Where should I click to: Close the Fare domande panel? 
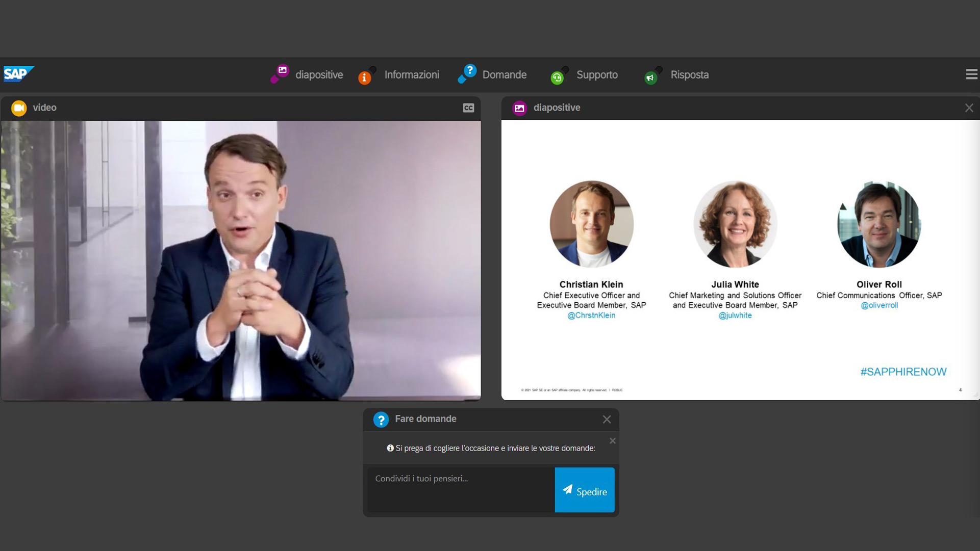pyautogui.click(x=607, y=419)
